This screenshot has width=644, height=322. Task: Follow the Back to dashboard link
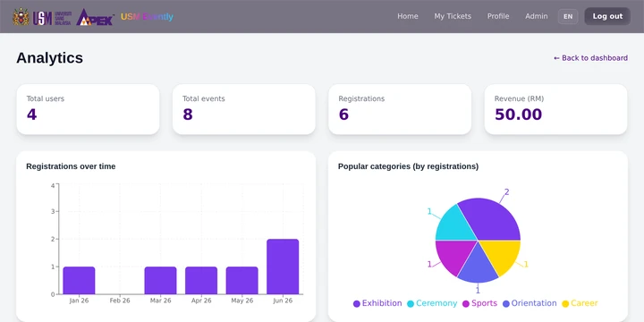coord(590,58)
